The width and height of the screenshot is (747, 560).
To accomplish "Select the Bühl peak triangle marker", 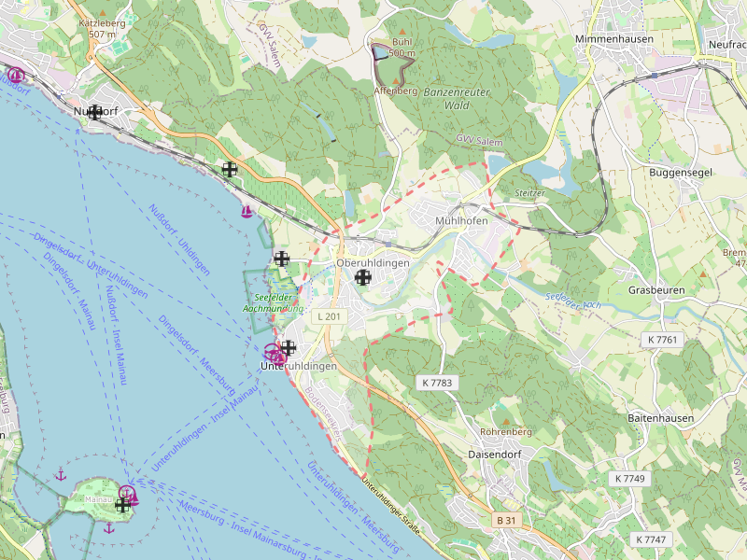I will click(401, 32).
